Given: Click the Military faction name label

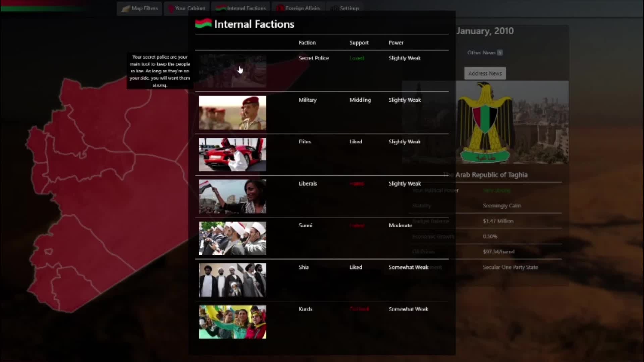Looking at the screenshot, I should point(308,100).
